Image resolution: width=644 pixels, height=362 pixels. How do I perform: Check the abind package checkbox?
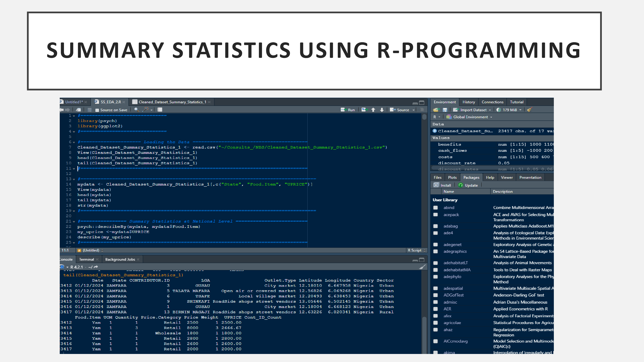(436, 208)
